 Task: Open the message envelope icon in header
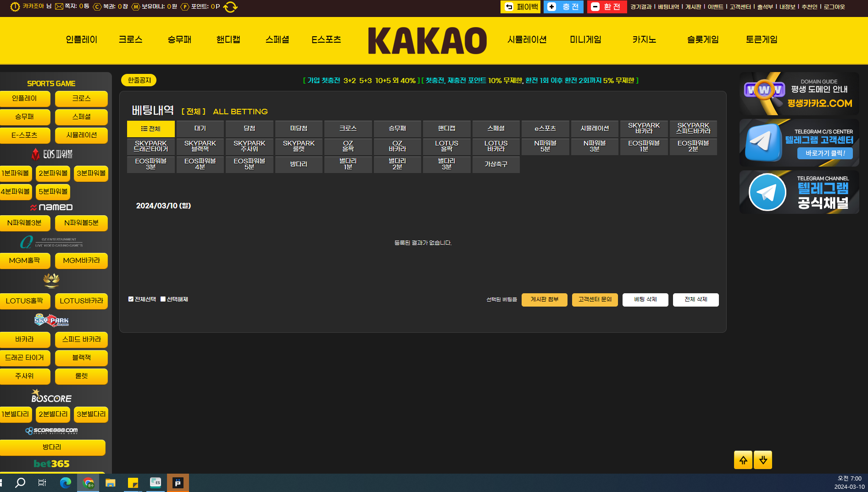59,6
